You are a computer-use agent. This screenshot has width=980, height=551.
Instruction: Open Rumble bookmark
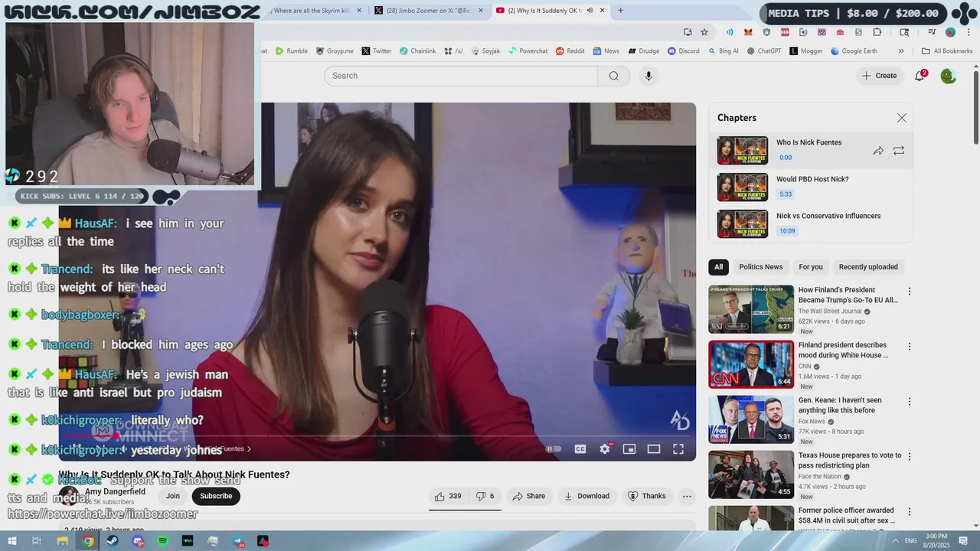[292, 51]
